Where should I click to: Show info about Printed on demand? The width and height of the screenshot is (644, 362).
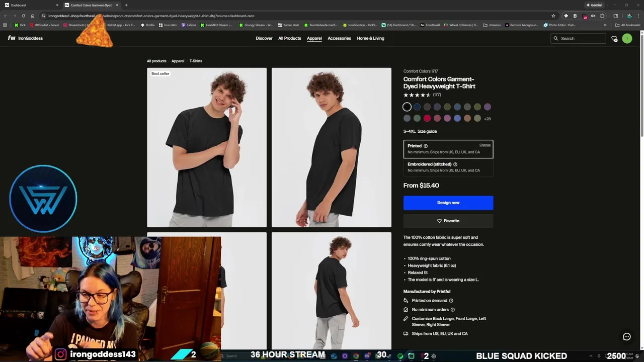pos(451,301)
